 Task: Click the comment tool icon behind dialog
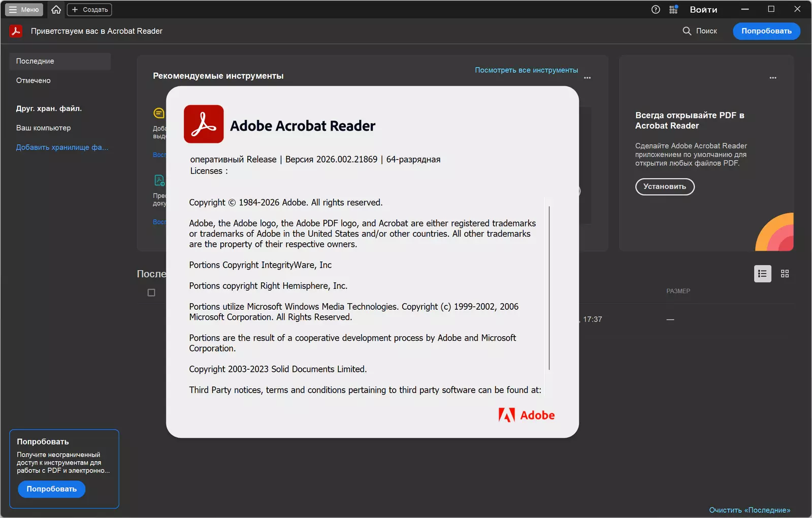click(x=159, y=113)
